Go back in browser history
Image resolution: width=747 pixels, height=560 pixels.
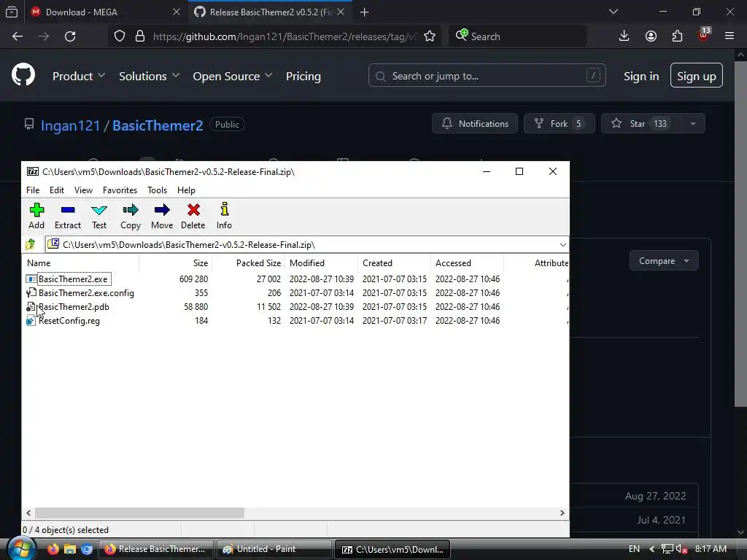point(18,36)
